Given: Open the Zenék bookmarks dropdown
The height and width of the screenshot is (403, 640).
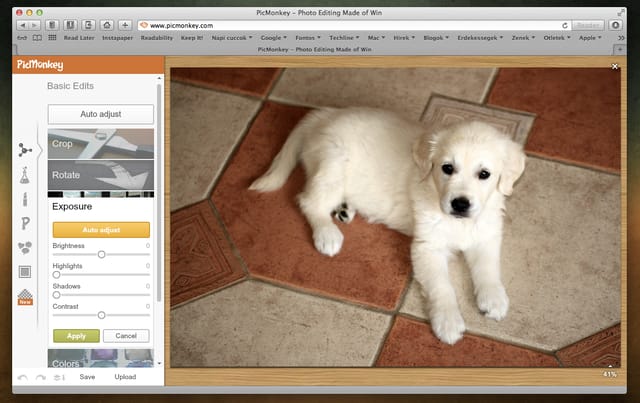Looking at the screenshot, I should (524, 38).
